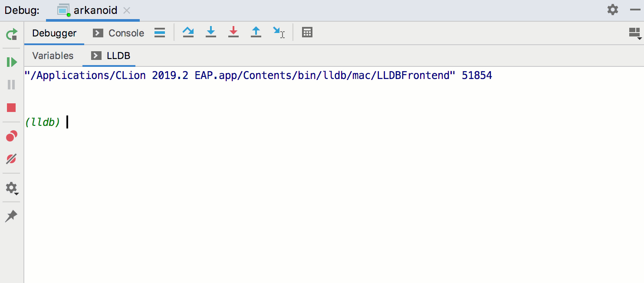
Task: Select the Run to Cursor icon
Action: (x=278, y=33)
